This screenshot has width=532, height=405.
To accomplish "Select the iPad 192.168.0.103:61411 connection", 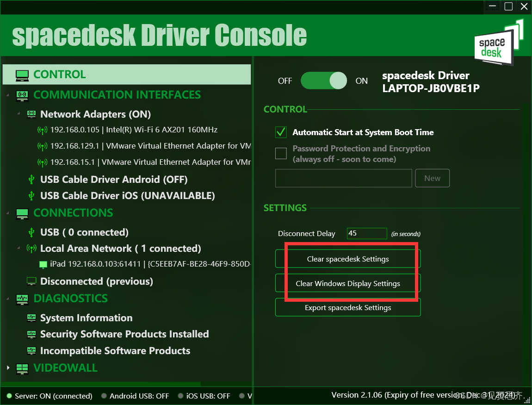I will click(150, 264).
